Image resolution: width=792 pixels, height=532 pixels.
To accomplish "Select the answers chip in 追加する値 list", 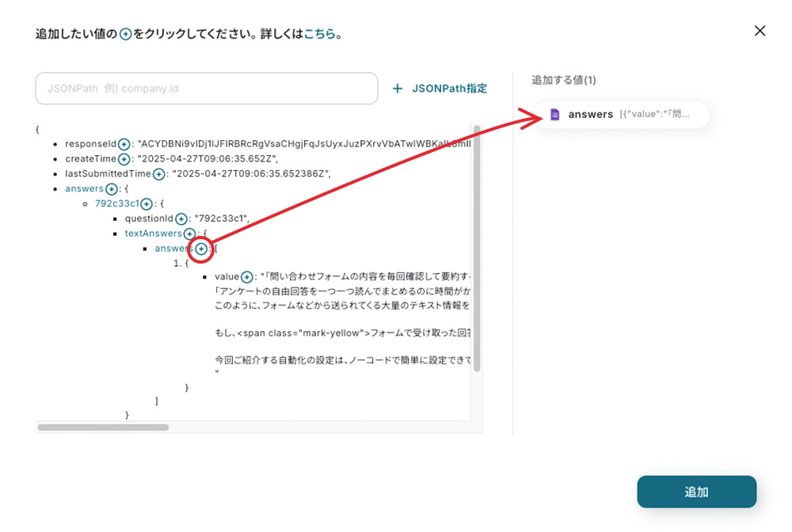I will point(621,115).
